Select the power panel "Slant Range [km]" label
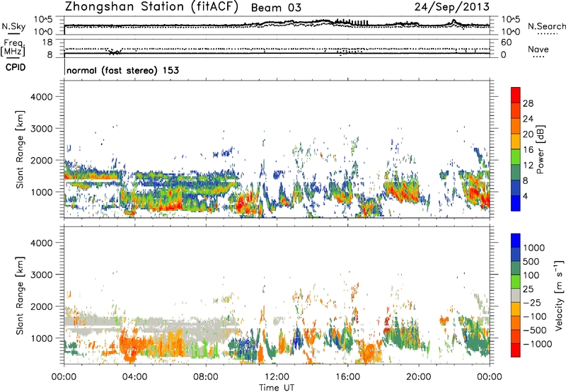The height and width of the screenshot is (392, 566). (20, 149)
